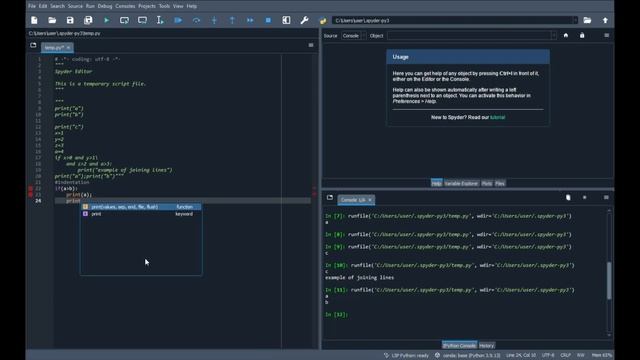Clear console output with the page icon
Image resolution: width=640 pixels, height=360 pixels.
(x=568, y=198)
